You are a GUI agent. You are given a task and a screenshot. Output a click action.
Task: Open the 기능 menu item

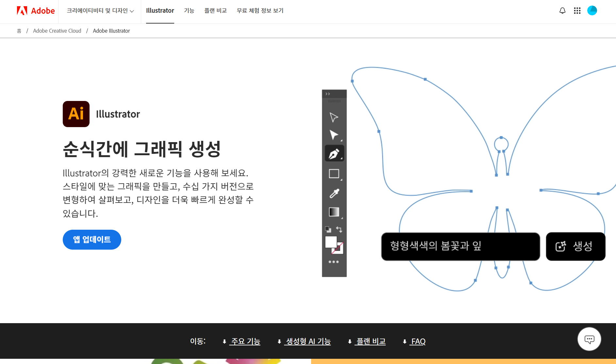(x=189, y=11)
